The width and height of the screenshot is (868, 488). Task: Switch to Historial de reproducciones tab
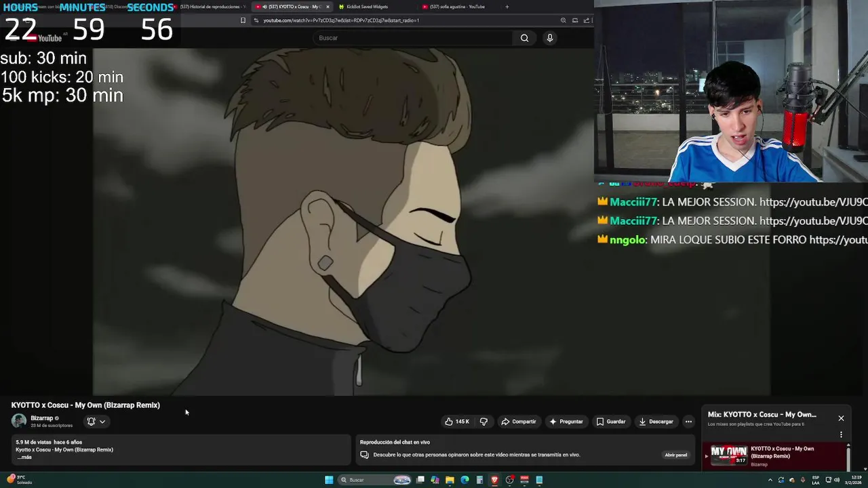click(210, 7)
